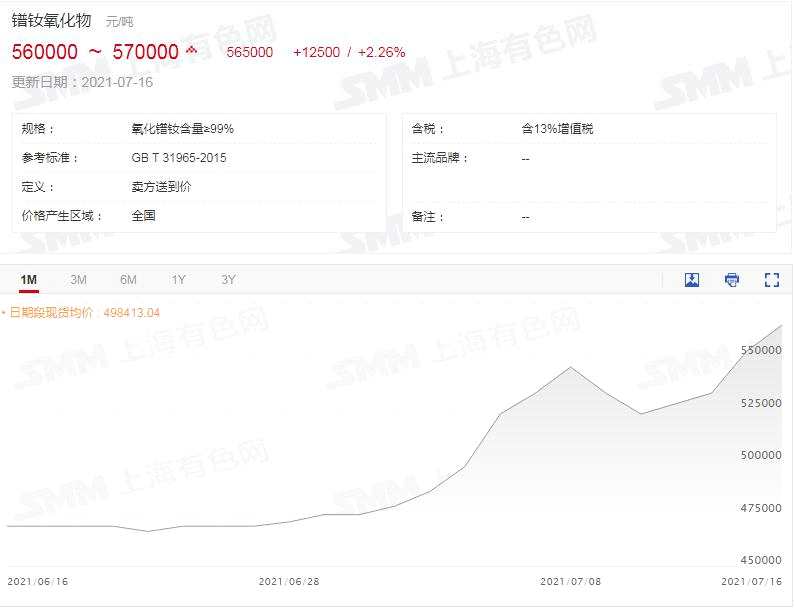
Task: Click the 500000 y-axis label
Action: [x=761, y=455]
